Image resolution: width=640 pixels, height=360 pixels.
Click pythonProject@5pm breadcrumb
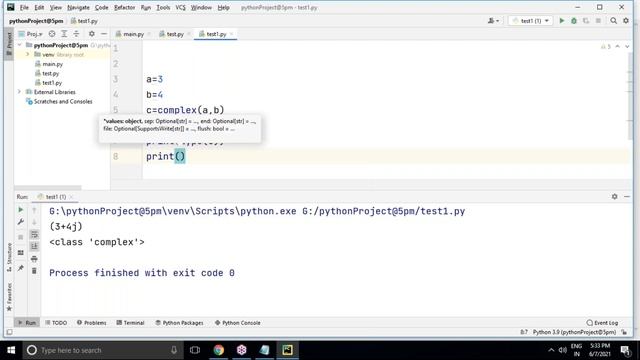[36, 21]
